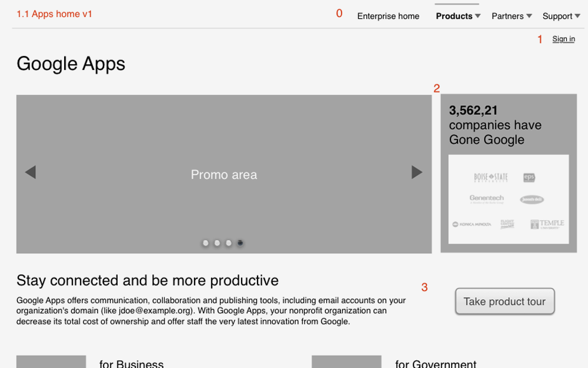
Task: Click the for Business placeholder thumbnail
Action: point(51,362)
